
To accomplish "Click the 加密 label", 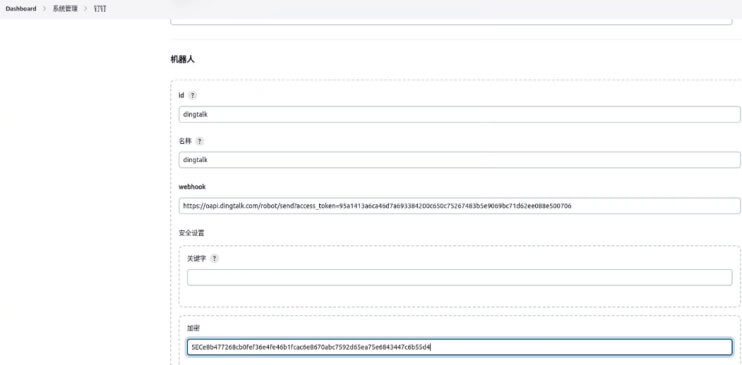I will tap(194, 328).
